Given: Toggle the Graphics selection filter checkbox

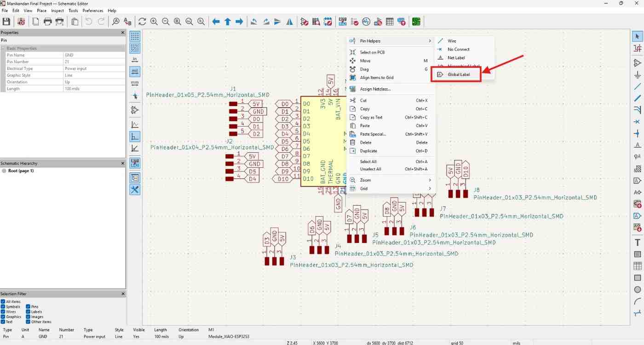Looking at the screenshot, I should coord(3,316).
